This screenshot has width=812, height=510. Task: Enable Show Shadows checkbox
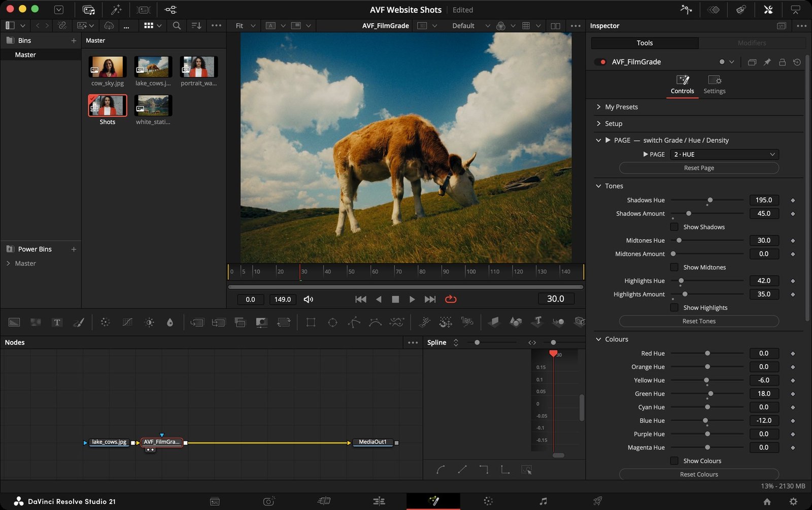click(674, 227)
